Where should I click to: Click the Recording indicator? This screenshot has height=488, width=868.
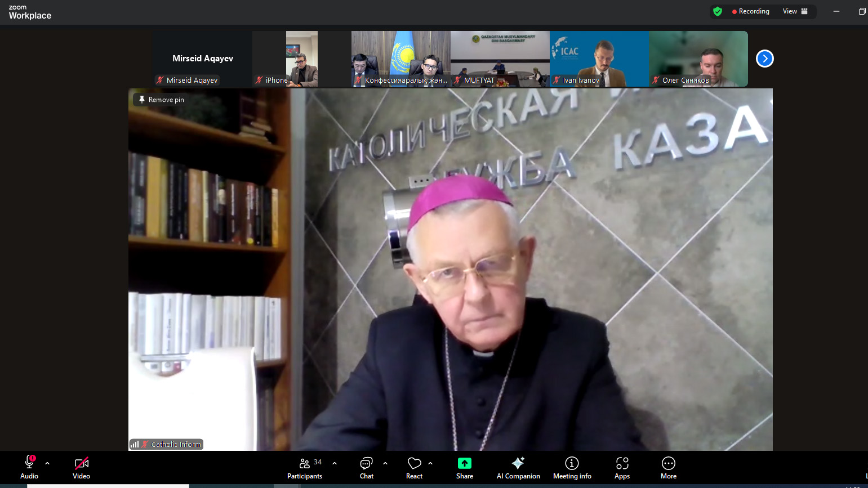(750, 11)
